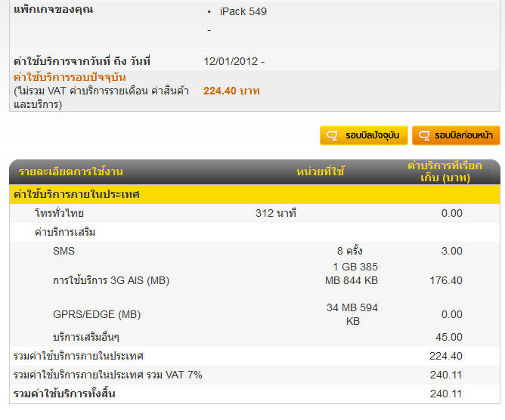Click the 45.00 other services charge
The width and height of the screenshot is (505, 420).
coord(449,337)
